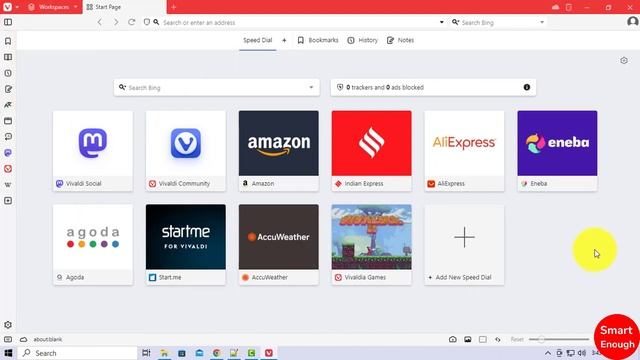Open the AccuWeather speed dial
640x360 pixels.
pyautogui.click(x=279, y=244)
